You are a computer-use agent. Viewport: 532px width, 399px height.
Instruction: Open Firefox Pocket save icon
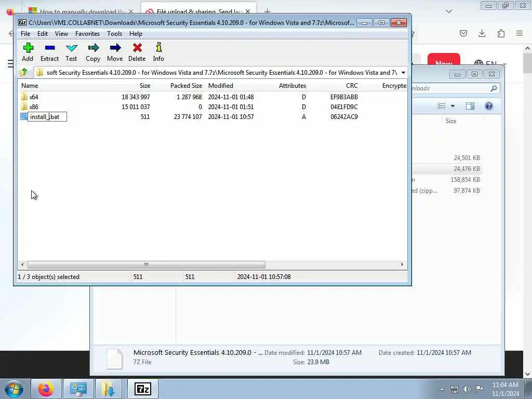pos(463,33)
